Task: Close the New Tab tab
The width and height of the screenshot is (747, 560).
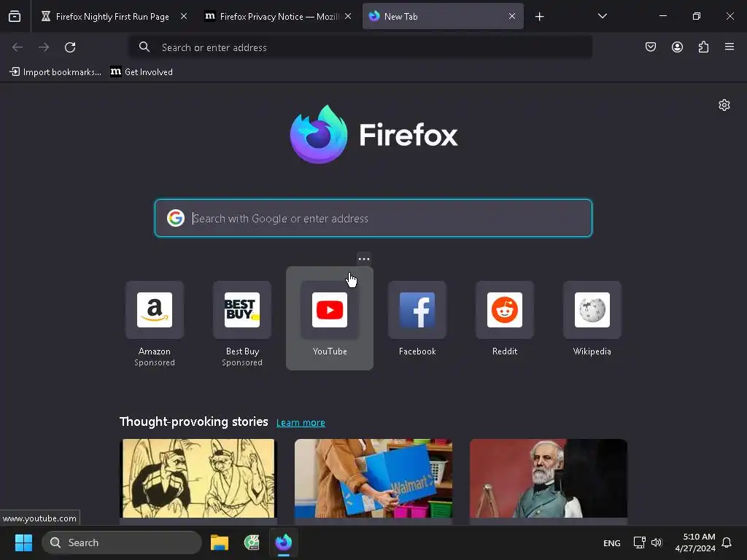Action: point(512,16)
